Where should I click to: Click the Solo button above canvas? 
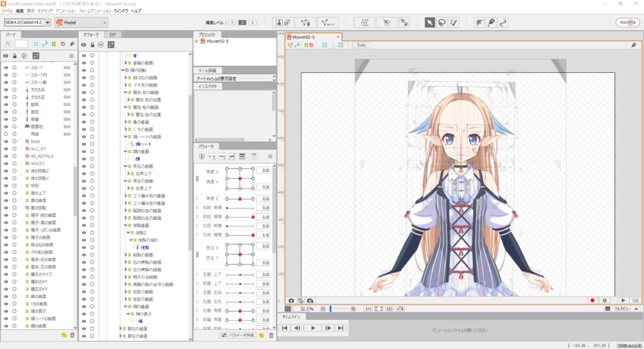coord(361,45)
